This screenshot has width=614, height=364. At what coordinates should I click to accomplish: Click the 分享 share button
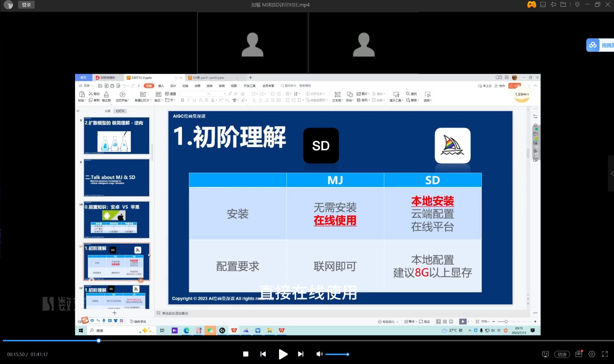pyautogui.click(x=515, y=86)
